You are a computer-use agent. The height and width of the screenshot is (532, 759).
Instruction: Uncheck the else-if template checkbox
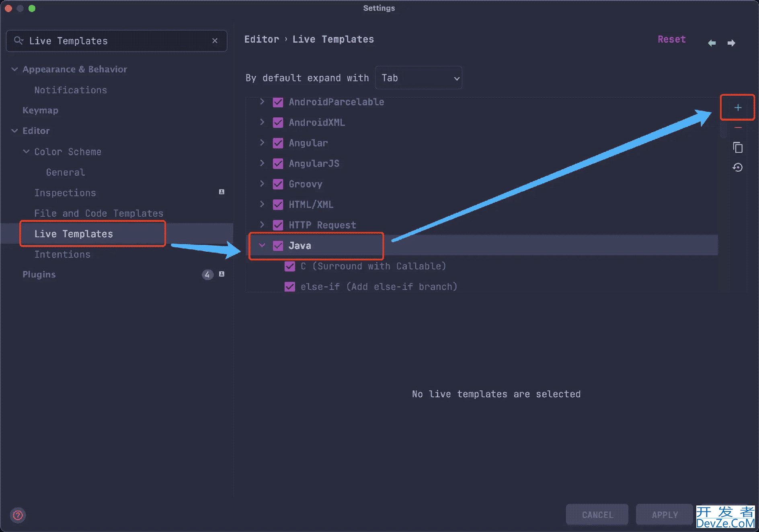tap(289, 287)
